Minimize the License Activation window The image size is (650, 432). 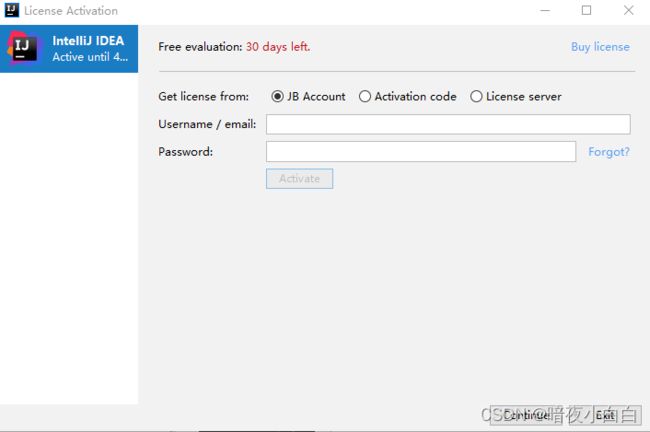point(545,10)
